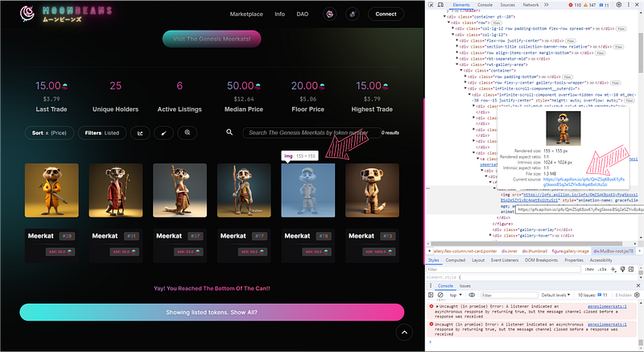The height and width of the screenshot is (352, 644).
Task: Expand the first Uncaught error message arrow
Action: tap(437, 306)
